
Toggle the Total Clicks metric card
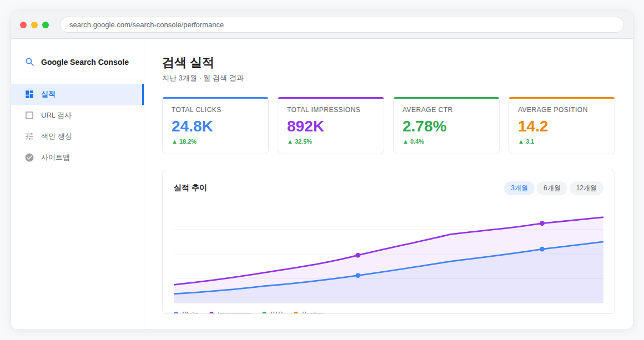pyautogui.click(x=215, y=125)
